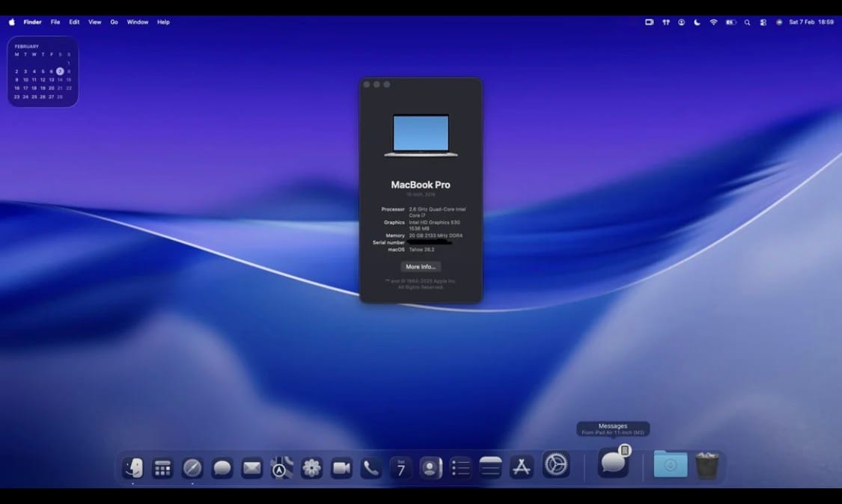Open Calendar icon showing 7 in Dock
The image size is (842, 504).
click(x=401, y=469)
